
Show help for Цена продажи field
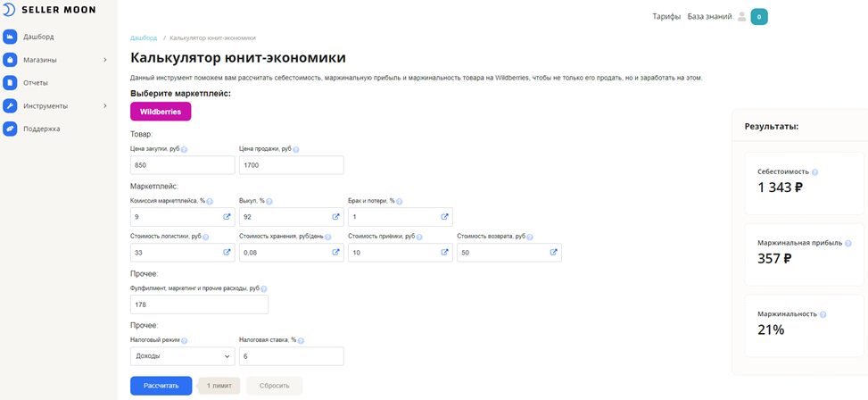click(x=295, y=150)
